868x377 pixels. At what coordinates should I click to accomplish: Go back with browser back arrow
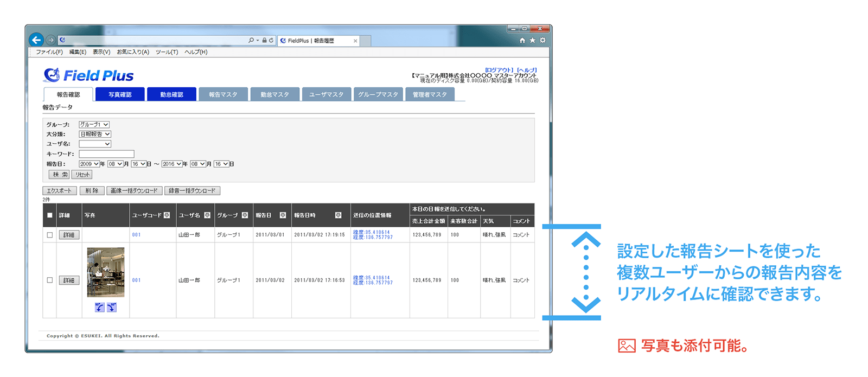coord(36,40)
